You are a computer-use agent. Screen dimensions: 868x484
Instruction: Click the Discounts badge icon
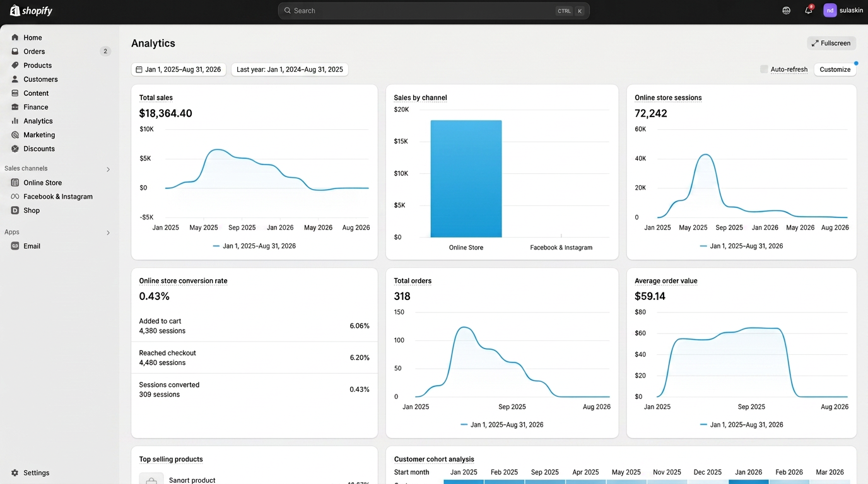(15, 149)
